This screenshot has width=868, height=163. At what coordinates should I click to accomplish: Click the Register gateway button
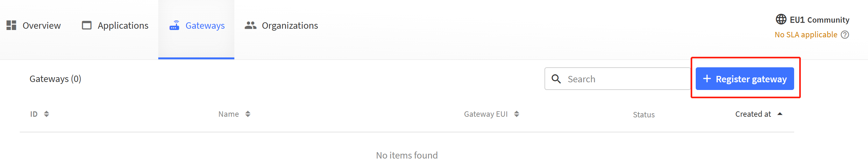745,79
